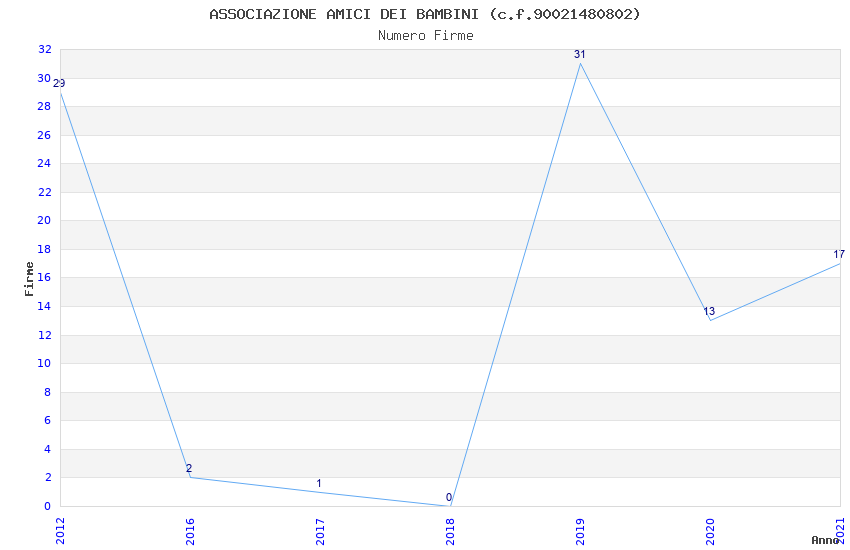Click the y-axis tick value 4
The width and height of the screenshot is (850, 550).
click(x=48, y=449)
